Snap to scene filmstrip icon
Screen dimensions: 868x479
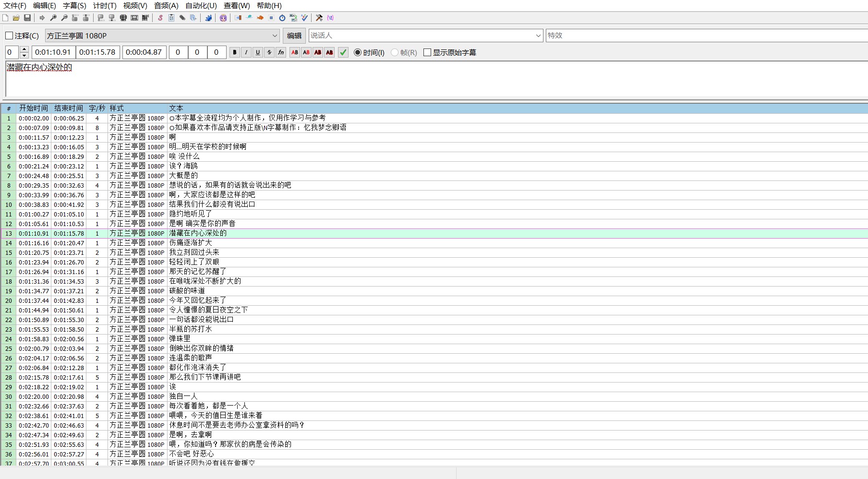click(x=134, y=18)
